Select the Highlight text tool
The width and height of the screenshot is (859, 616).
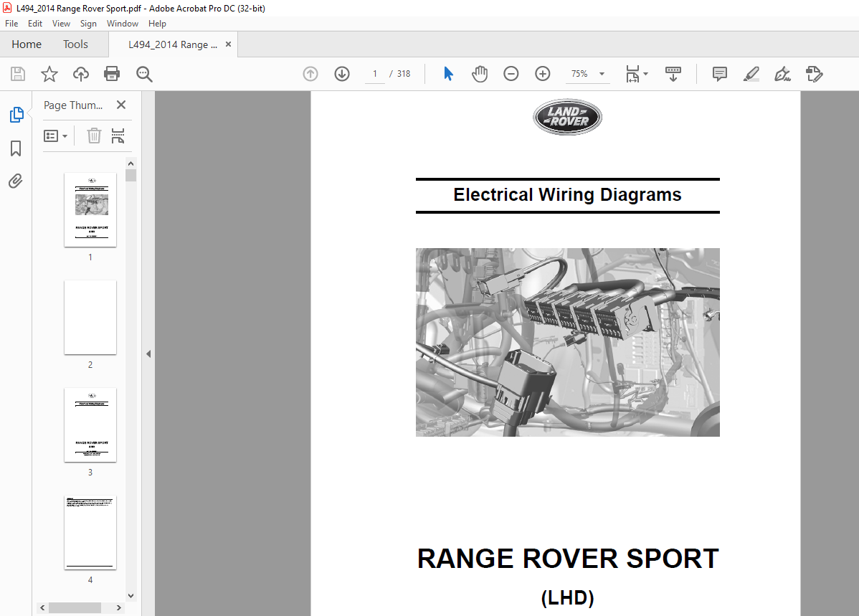[x=751, y=74]
